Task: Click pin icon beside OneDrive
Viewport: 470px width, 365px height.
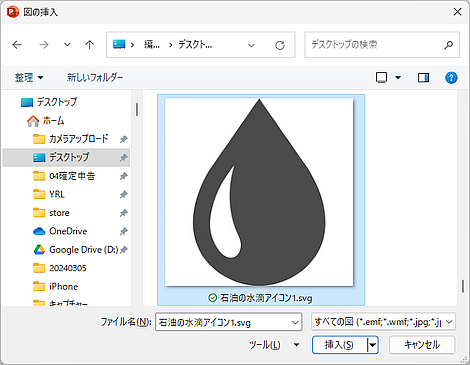Action: click(x=123, y=231)
